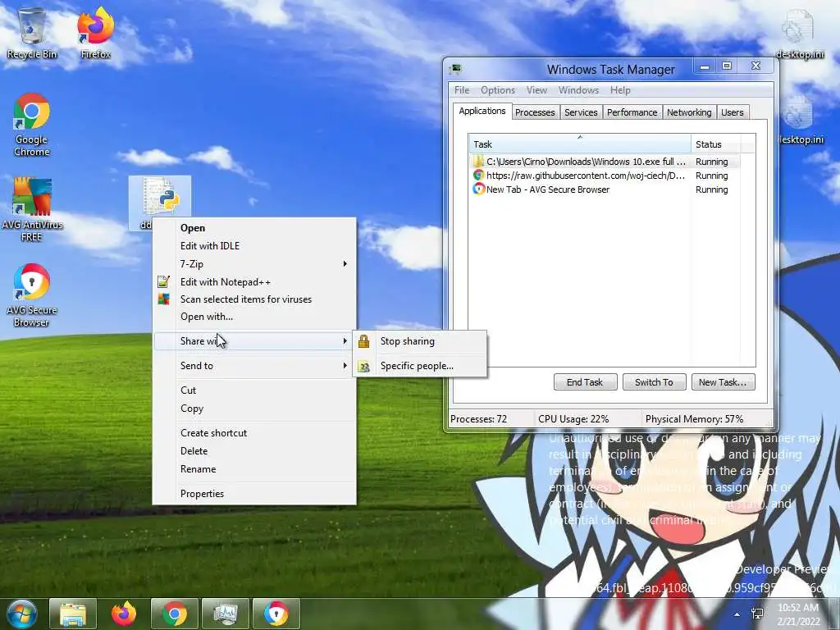Switch to the Users tab
The image size is (840, 630).
click(732, 112)
